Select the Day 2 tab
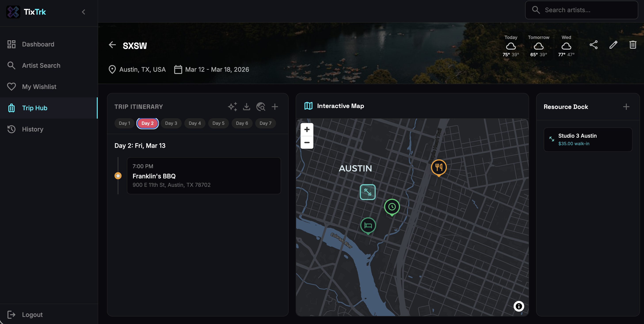Image resolution: width=644 pixels, height=324 pixels. [147, 123]
